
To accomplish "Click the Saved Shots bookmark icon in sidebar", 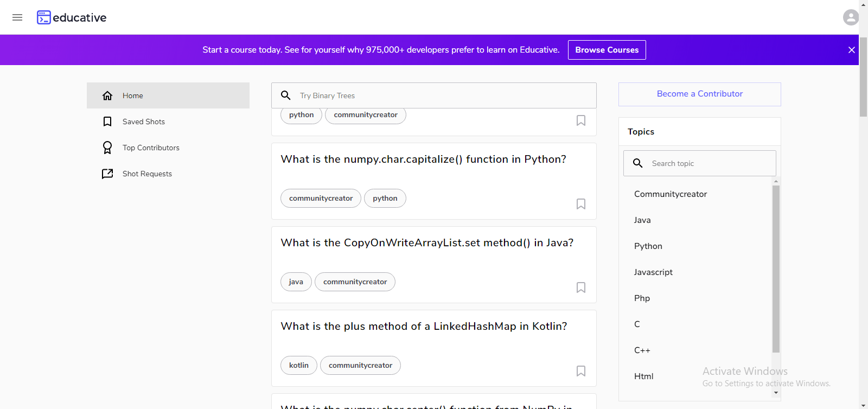I will (x=107, y=122).
